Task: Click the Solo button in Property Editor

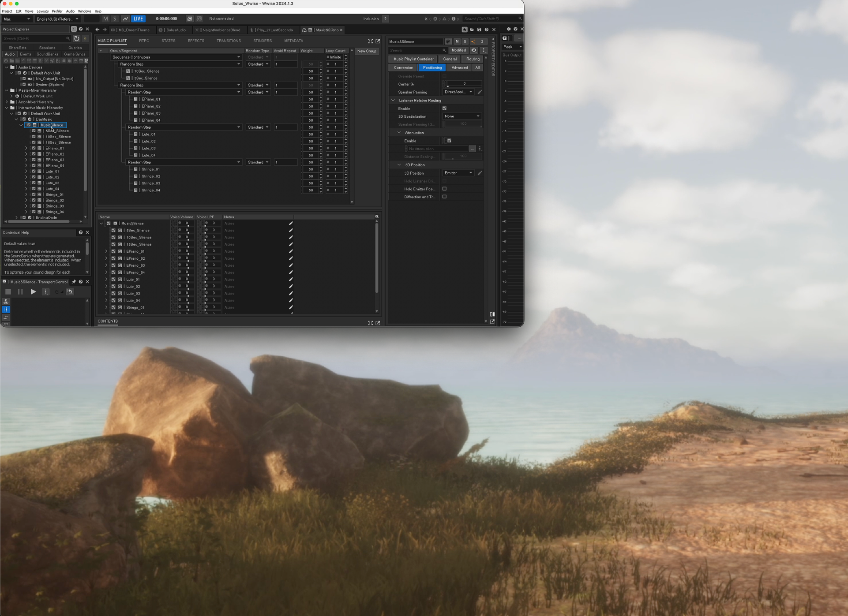Action: [465, 41]
